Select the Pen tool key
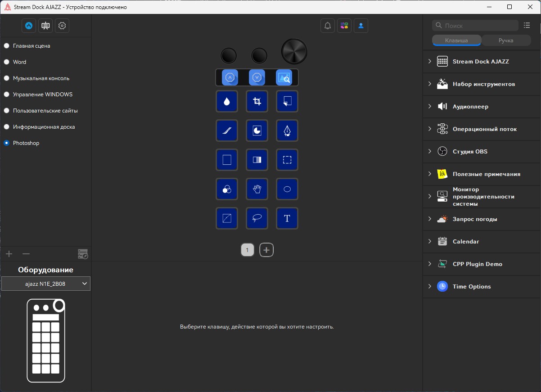541x392 pixels. (x=287, y=131)
